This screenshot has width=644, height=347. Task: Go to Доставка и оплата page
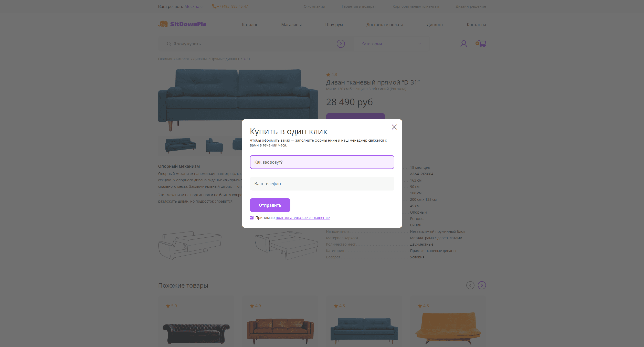coord(385,25)
